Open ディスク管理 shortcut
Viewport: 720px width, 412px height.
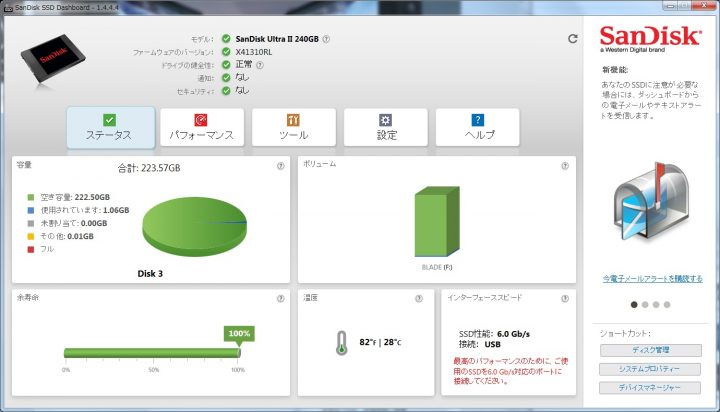pyautogui.click(x=650, y=350)
